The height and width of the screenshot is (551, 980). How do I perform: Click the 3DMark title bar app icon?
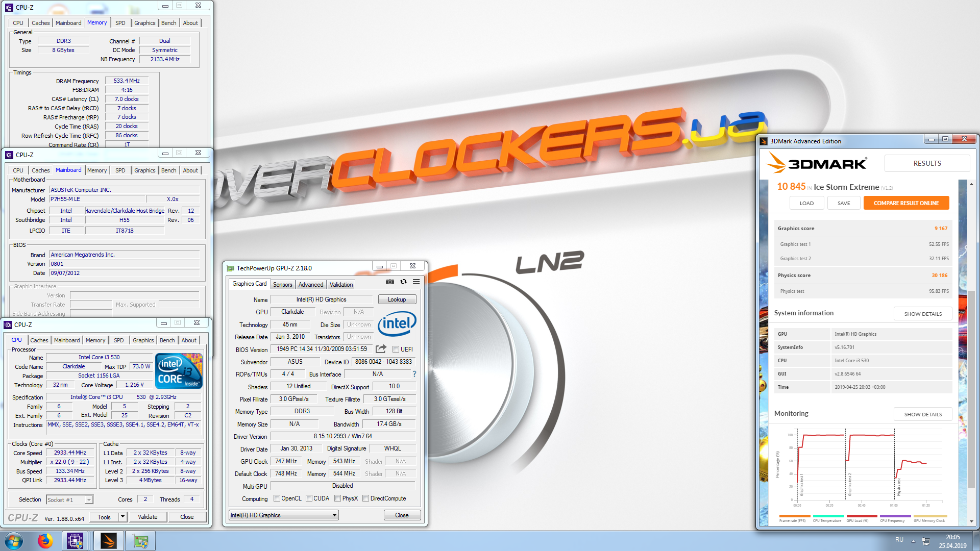click(764, 141)
